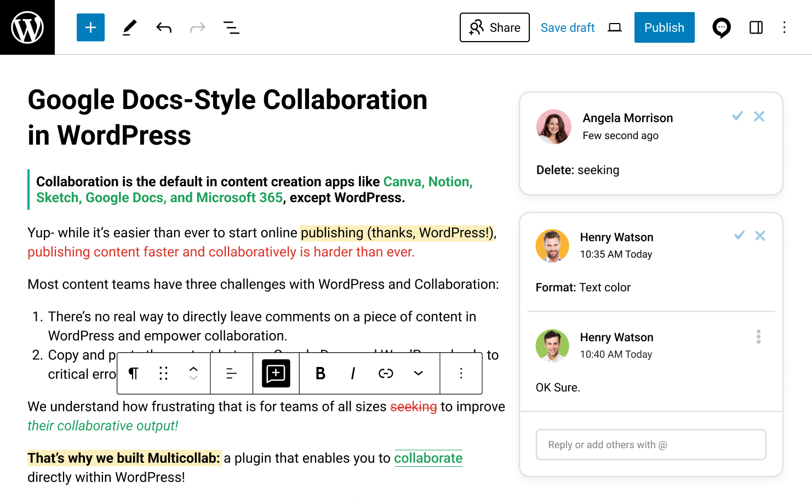Undo the last change

pyautogui.click(x=164, y=27)
